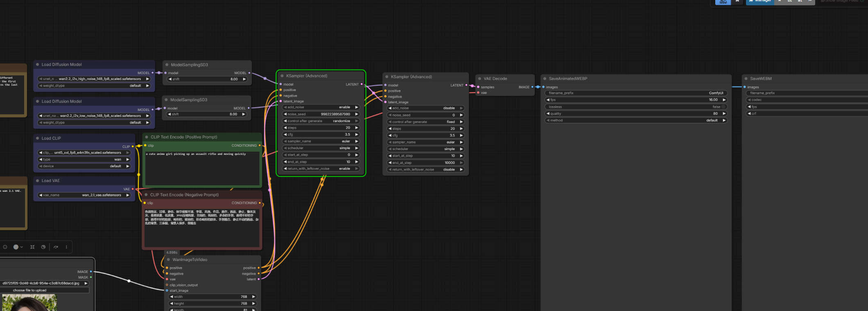Click the round dial icon in the selection toolbar
This screenshot has width=868, height=311.
tap(43, 247)
